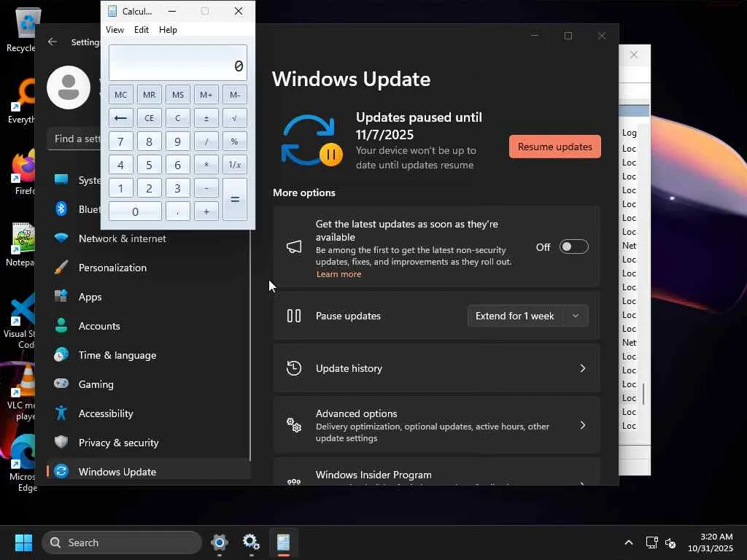Click calculator 1/x reciprocal button
The width and height of the screenshot is (747, 560).
click(235, 164)
